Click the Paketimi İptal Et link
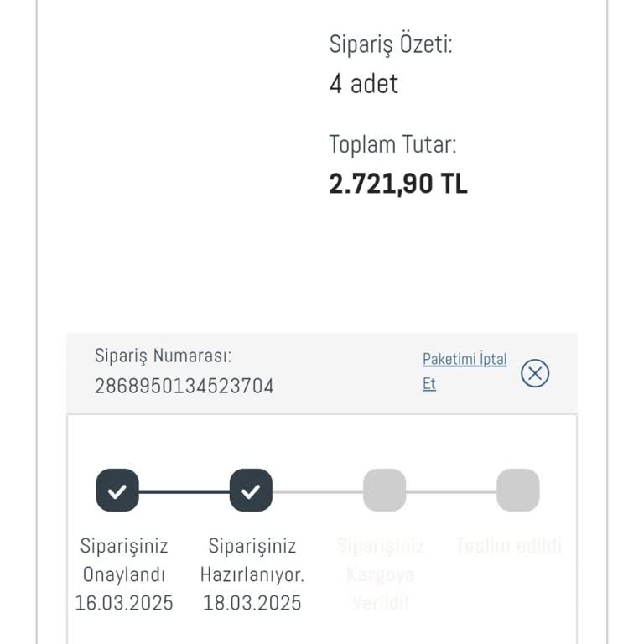The image size is (644, 644). click(465, 371)
